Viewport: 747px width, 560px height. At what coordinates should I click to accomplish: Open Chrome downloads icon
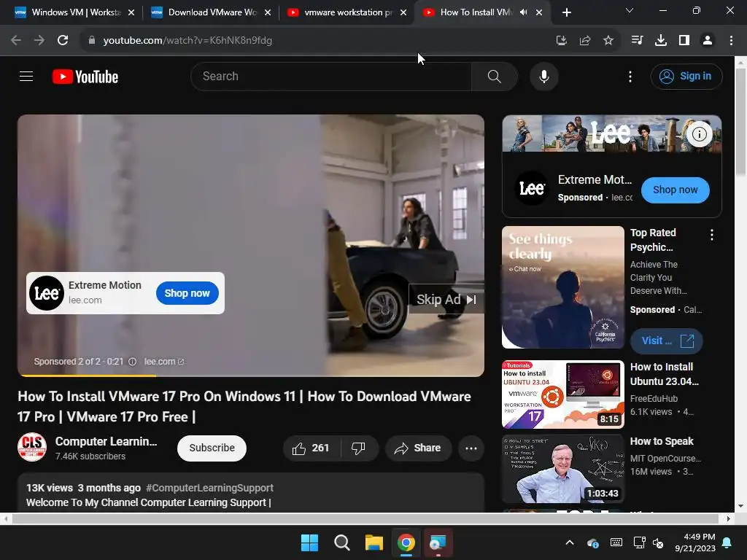661,41
